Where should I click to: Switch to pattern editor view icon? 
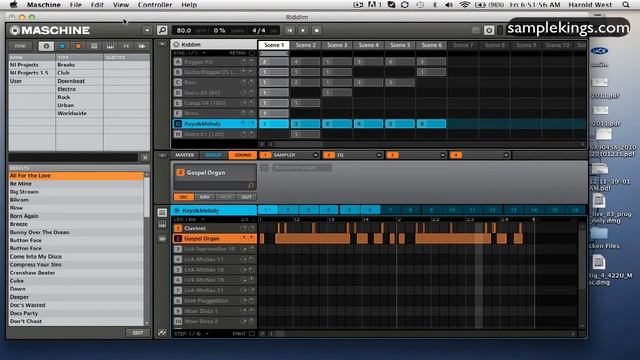click(162, 213)
